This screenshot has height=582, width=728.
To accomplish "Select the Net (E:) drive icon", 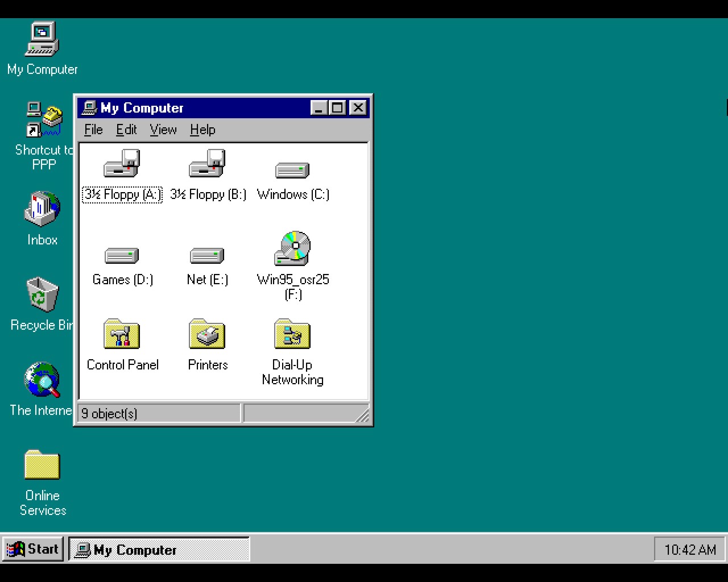I will pyautogui.click(x=207, y=255).
